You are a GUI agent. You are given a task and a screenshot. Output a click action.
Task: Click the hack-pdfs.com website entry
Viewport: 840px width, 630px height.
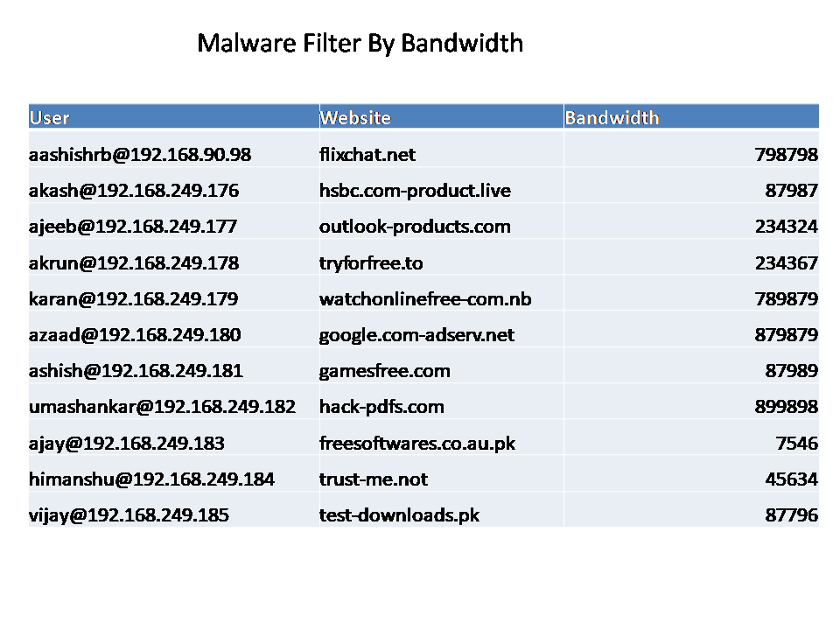(381, 407)
